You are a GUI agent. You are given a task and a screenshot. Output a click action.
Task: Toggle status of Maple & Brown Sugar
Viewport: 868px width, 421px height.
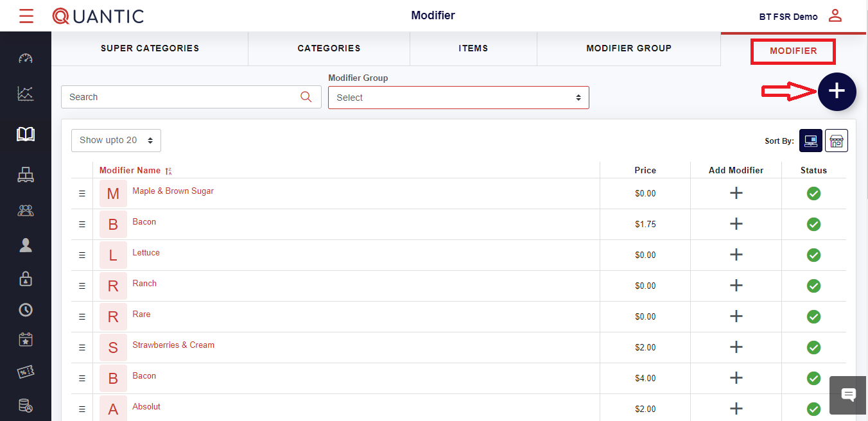click(x=813, y=193)
